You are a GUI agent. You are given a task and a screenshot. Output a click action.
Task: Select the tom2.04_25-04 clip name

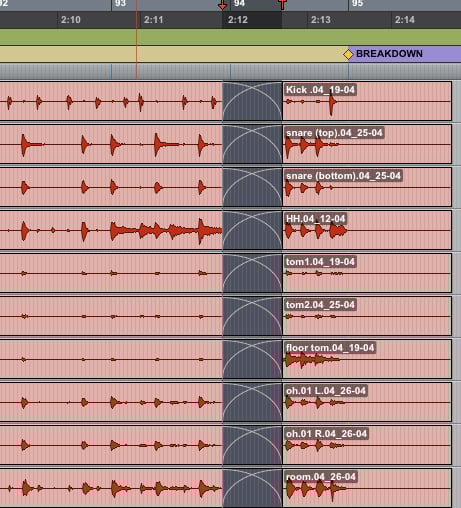coord(320,305)
